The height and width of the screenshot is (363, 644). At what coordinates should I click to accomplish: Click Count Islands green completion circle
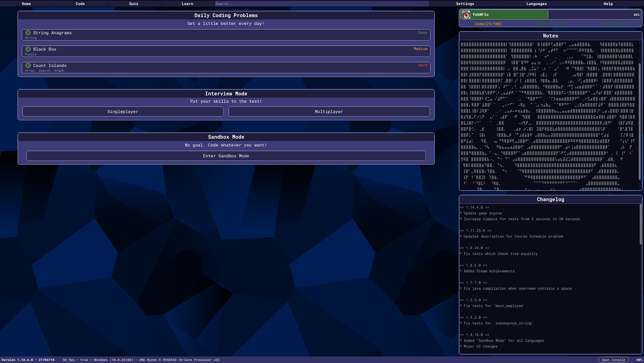(28, 65)
